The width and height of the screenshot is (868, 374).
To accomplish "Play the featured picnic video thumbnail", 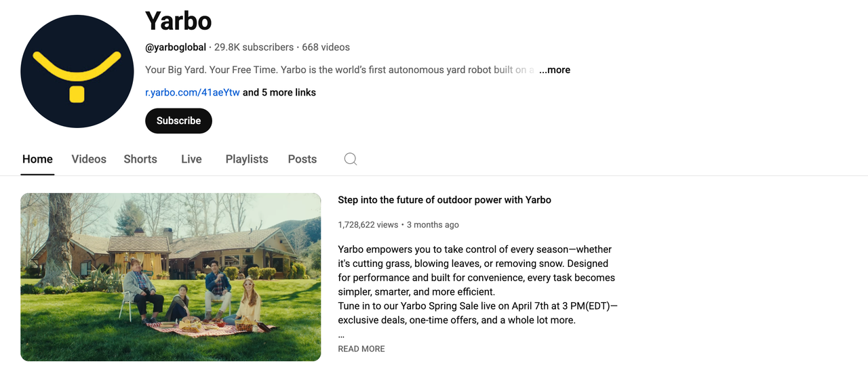I will (171, 277).
